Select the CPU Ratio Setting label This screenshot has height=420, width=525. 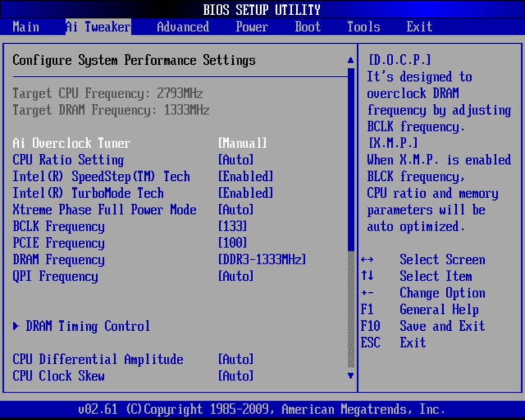[68, 160]
